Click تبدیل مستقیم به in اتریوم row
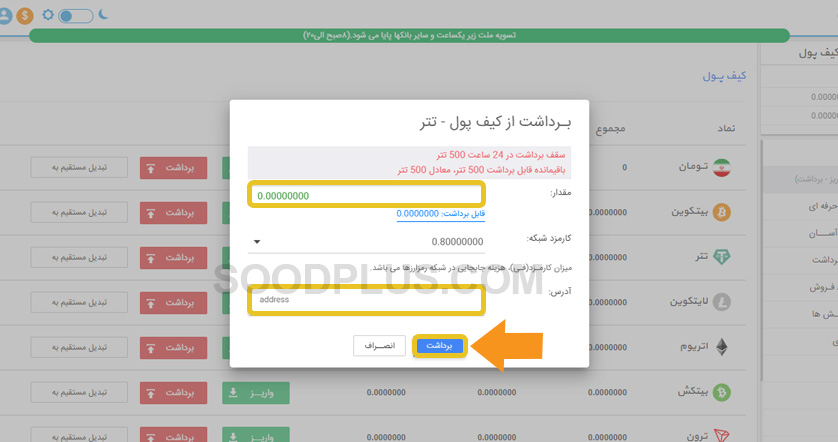 click(79, 347)
